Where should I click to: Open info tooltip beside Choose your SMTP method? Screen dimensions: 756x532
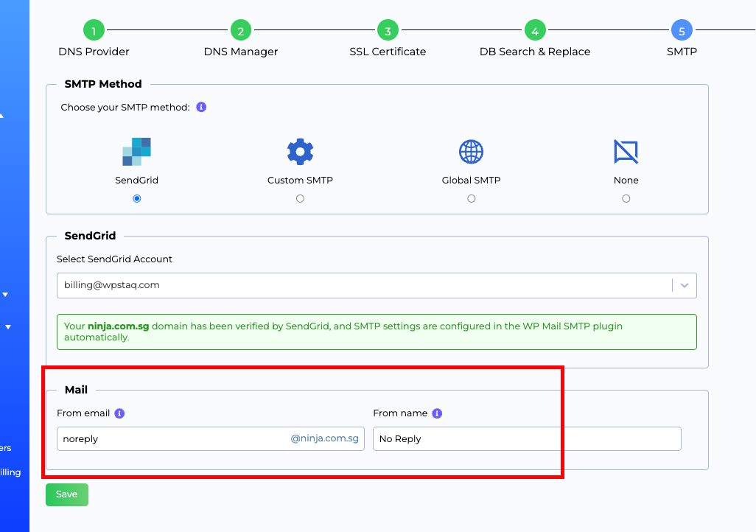[202, 107]
